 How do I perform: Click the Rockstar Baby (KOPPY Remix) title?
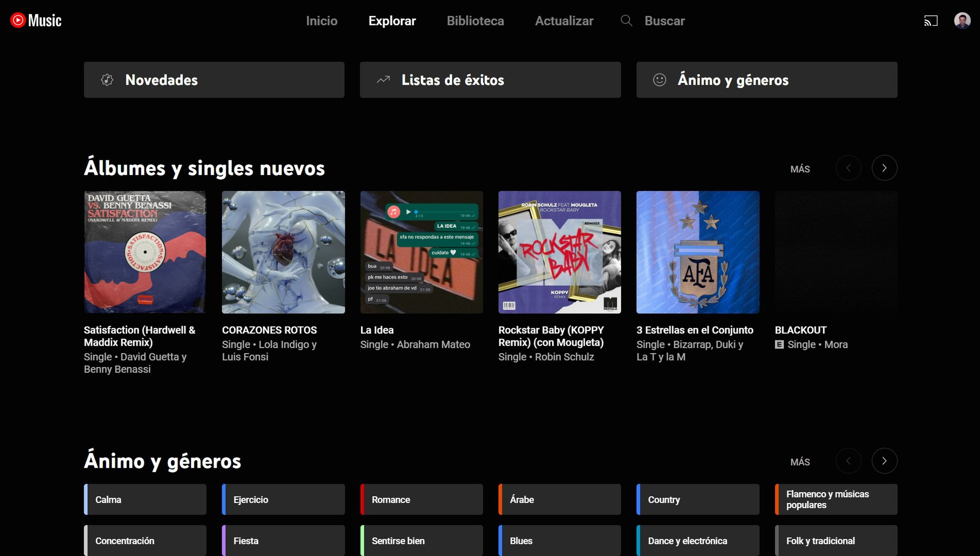point(551,336)
